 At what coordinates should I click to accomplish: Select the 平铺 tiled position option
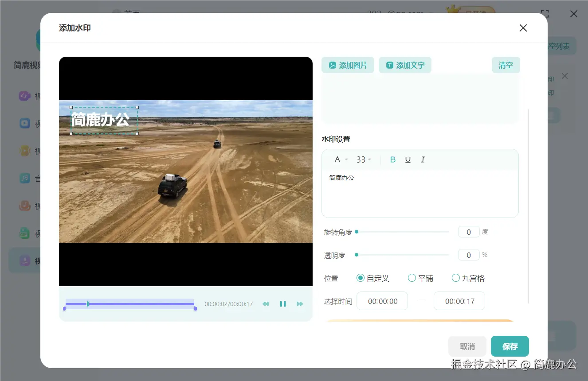(x=412, y=278)
